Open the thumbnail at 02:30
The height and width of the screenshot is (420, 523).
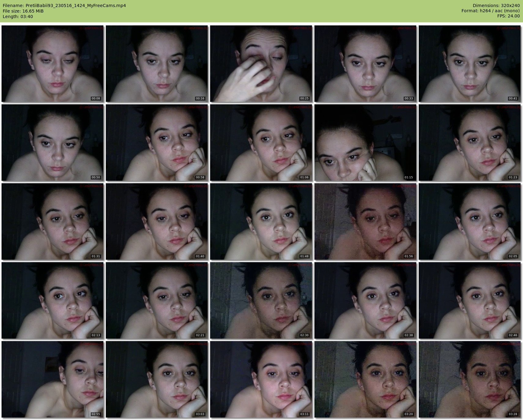[261, 300]
